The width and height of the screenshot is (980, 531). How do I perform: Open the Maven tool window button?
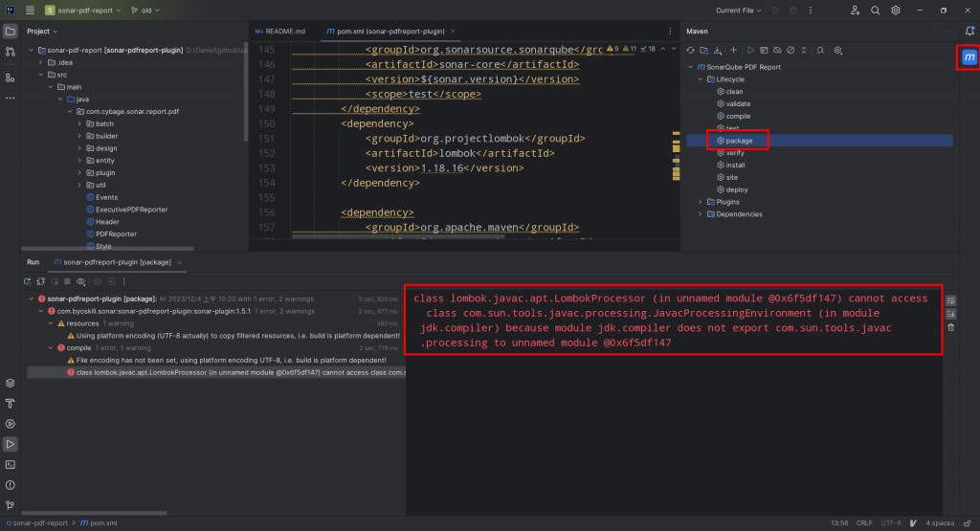(x=969, y=57)
